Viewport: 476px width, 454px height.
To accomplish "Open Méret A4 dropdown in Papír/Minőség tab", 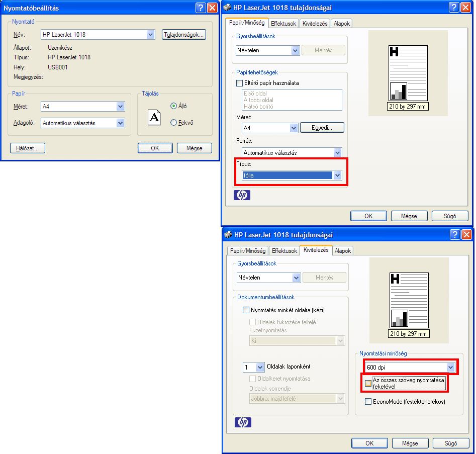I will click(294, 128).
